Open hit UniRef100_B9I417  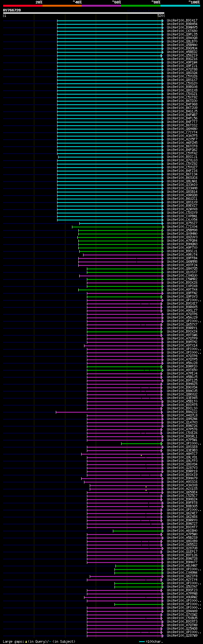[182, 20]
